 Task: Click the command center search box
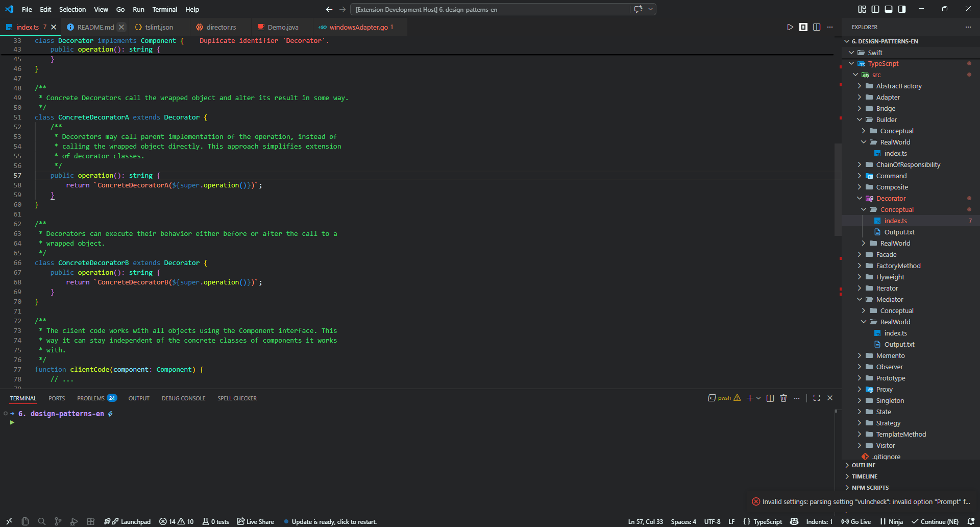[x=490, y=9]
